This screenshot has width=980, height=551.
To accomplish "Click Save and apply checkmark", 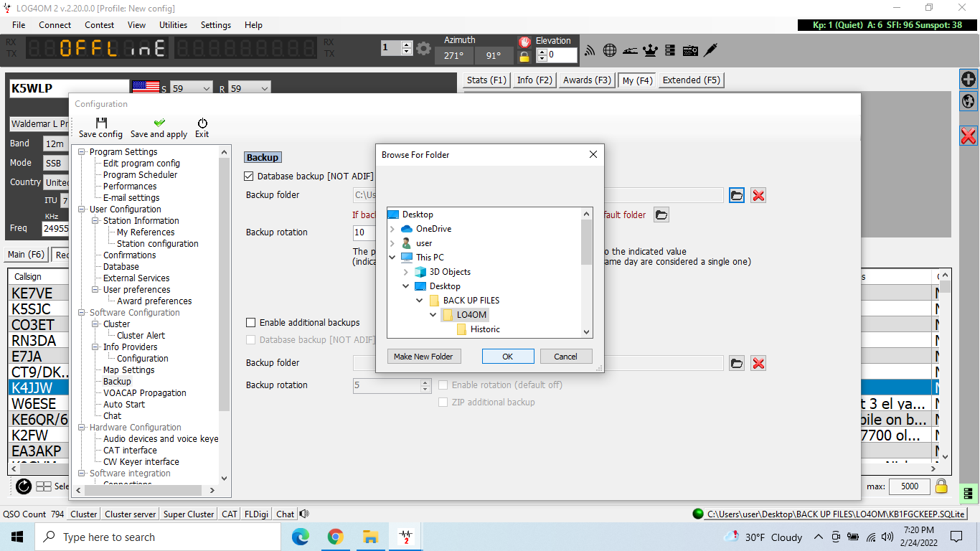I will [159, 123].
